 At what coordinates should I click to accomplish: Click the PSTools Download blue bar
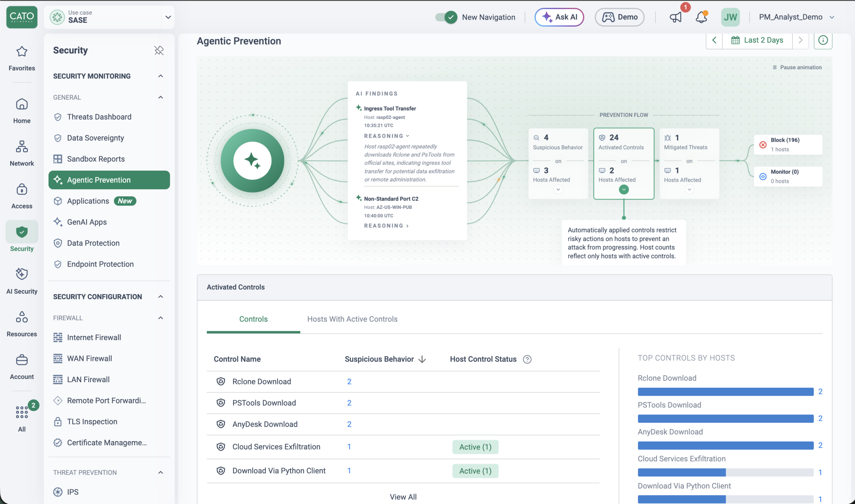tap(726, 419)
